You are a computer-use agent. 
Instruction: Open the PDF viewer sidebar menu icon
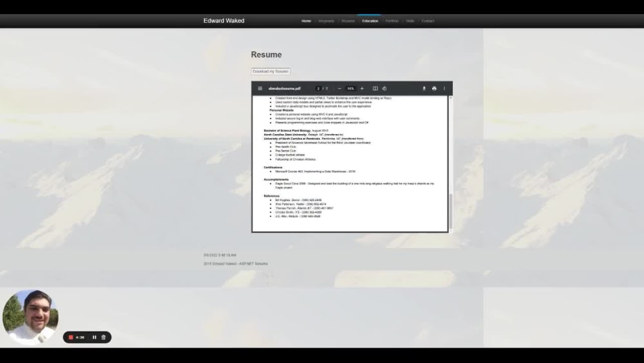click(260, 88)
